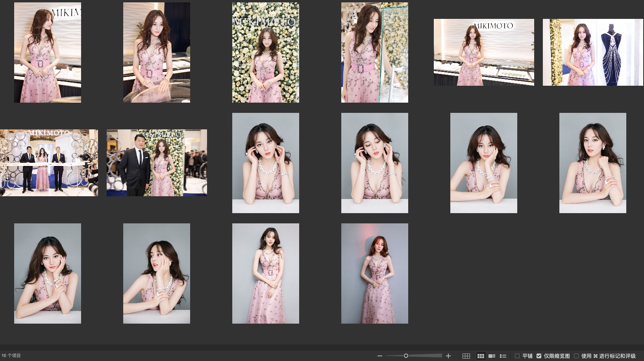Toggle 使用⌘进行标记和评级 checkbox

[576, 356]
